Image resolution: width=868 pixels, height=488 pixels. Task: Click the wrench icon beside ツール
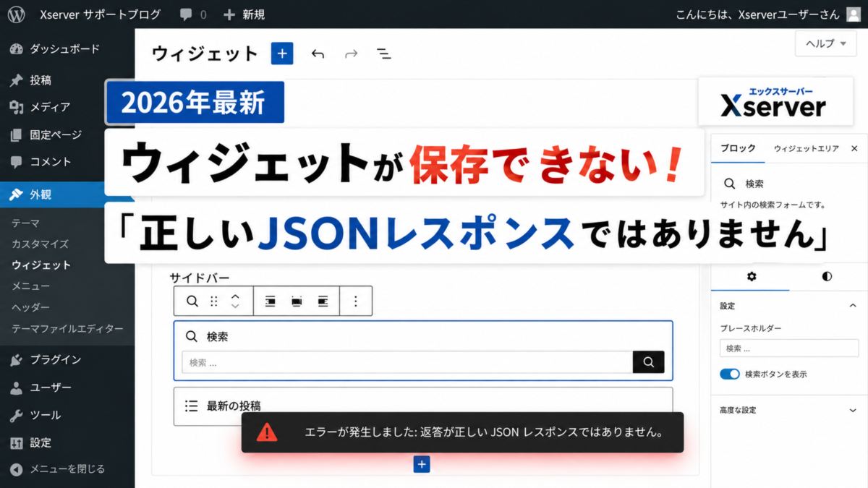tap(17, 415)
